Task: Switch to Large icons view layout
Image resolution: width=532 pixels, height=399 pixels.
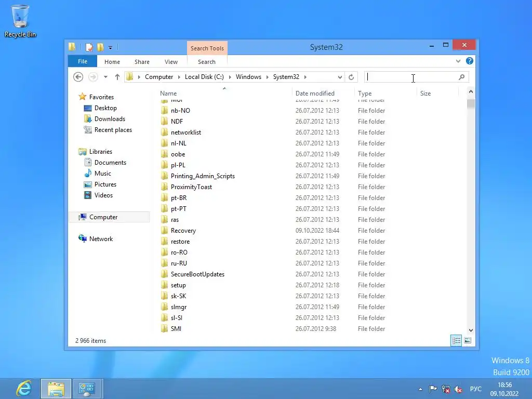Action: tap(468, 340)
